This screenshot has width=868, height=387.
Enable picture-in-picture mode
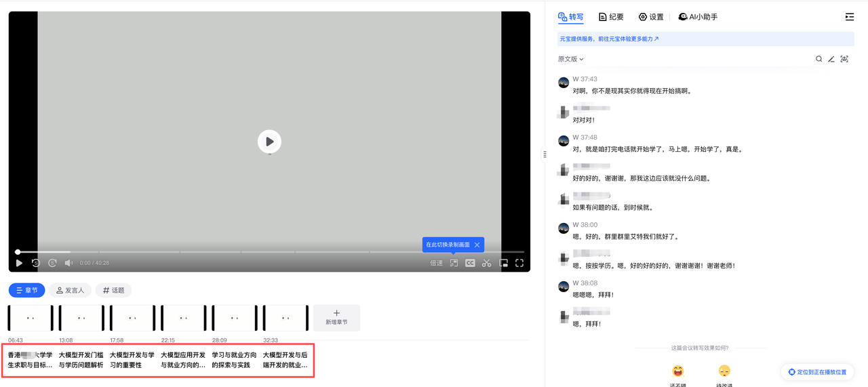click(x=503, y=263)
